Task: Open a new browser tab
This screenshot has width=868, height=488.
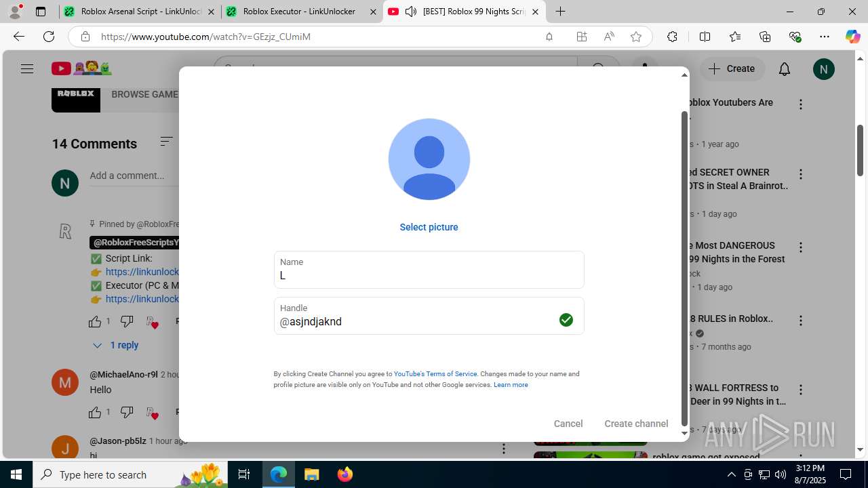Action: (560, 12)
